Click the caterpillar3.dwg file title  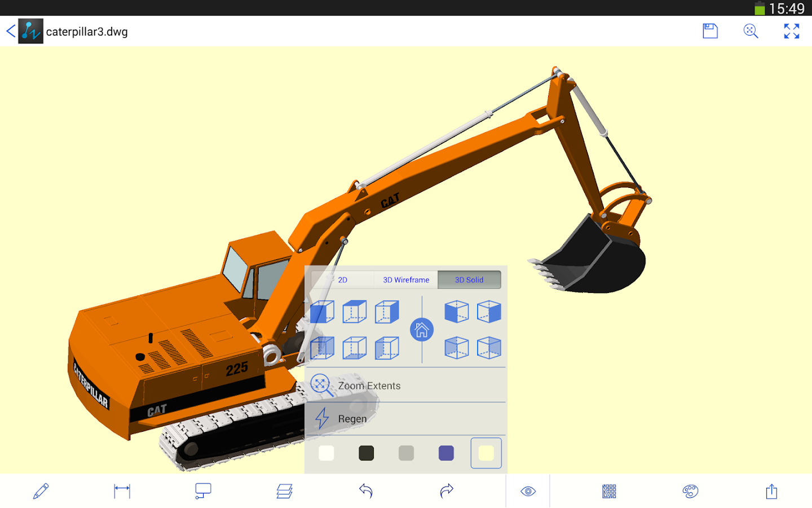tap(87, 32)
